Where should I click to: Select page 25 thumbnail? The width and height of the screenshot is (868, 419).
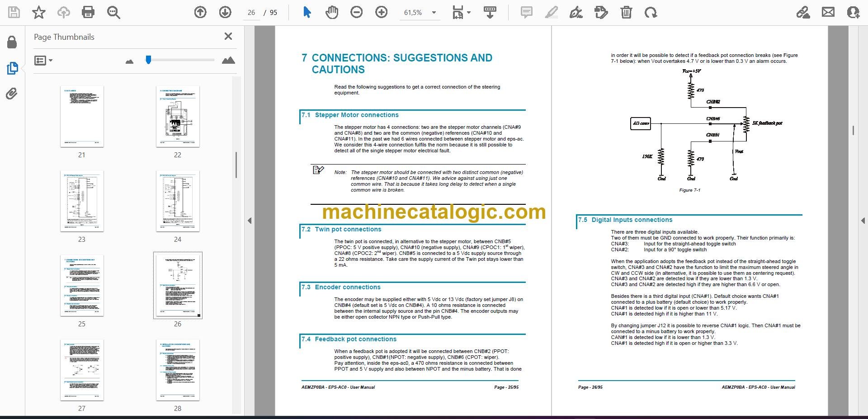tap(82, 286)
